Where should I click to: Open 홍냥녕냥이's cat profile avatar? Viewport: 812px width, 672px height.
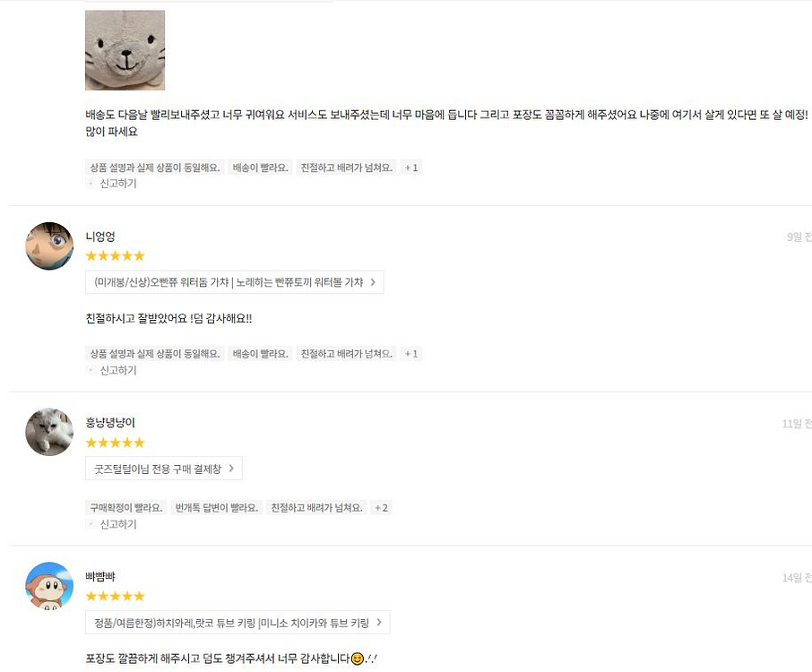[x=49, y=432]
